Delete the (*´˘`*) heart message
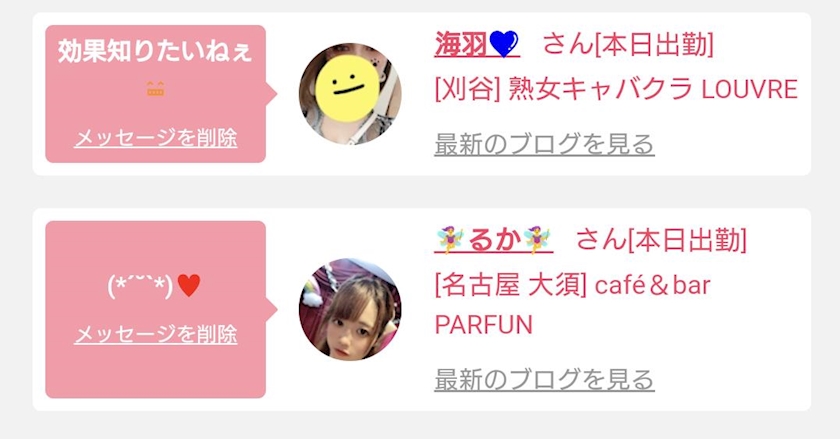 [155, 334]
